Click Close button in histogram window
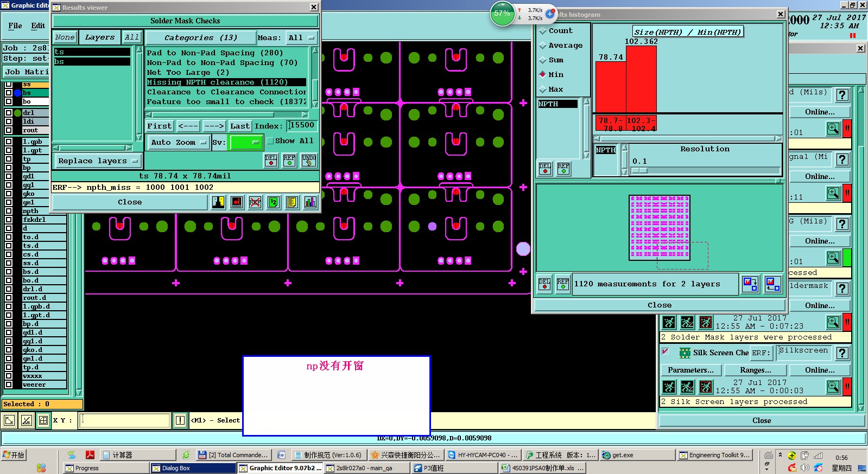The height and width of the screenshot is (474, 868). [660, 305]
